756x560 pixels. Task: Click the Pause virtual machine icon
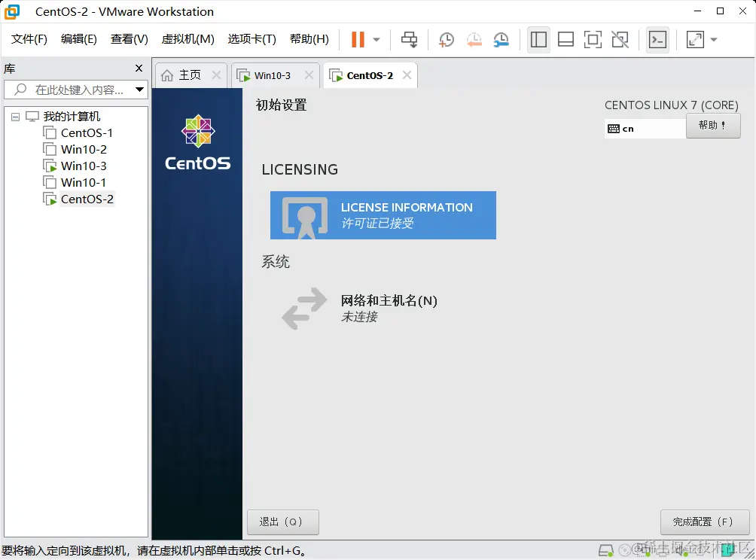point(358,40)
